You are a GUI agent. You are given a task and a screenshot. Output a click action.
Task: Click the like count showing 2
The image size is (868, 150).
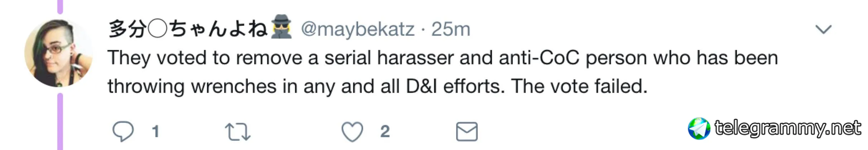click(x=385, y=131)
